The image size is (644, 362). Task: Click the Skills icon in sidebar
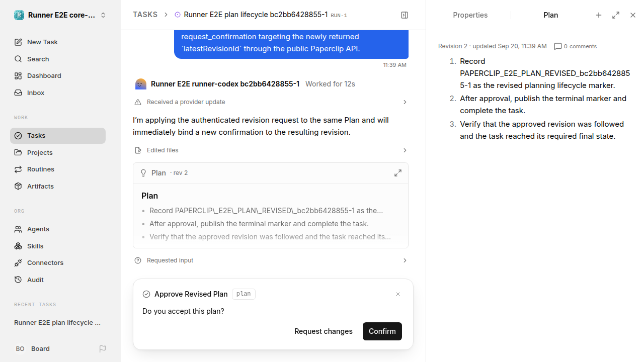click(x=18, y=246)
